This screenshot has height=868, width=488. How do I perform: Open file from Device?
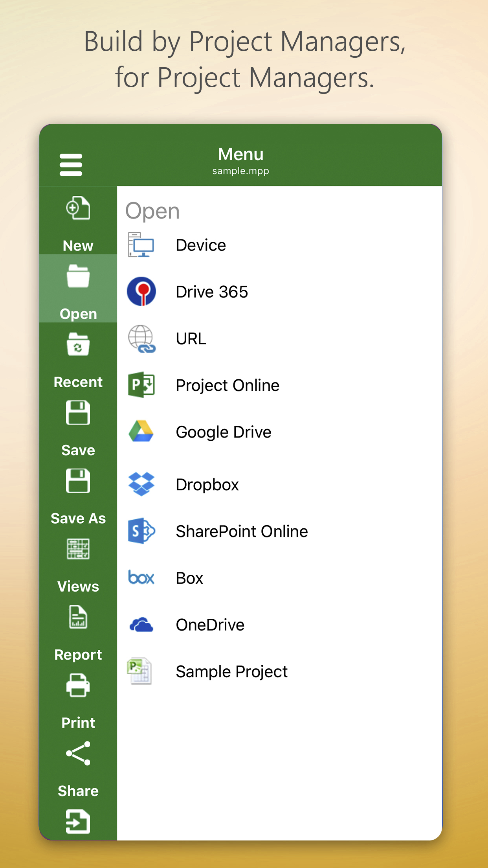[200, 245]
